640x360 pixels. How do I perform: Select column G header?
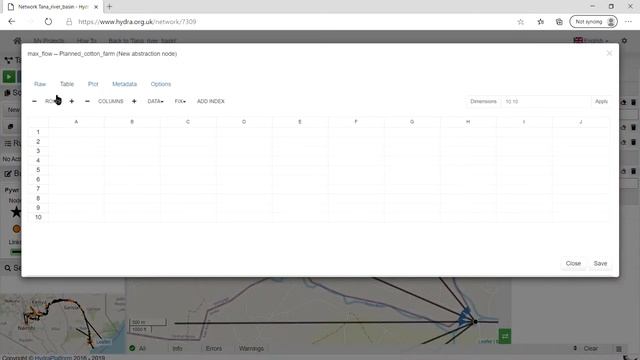412,122
